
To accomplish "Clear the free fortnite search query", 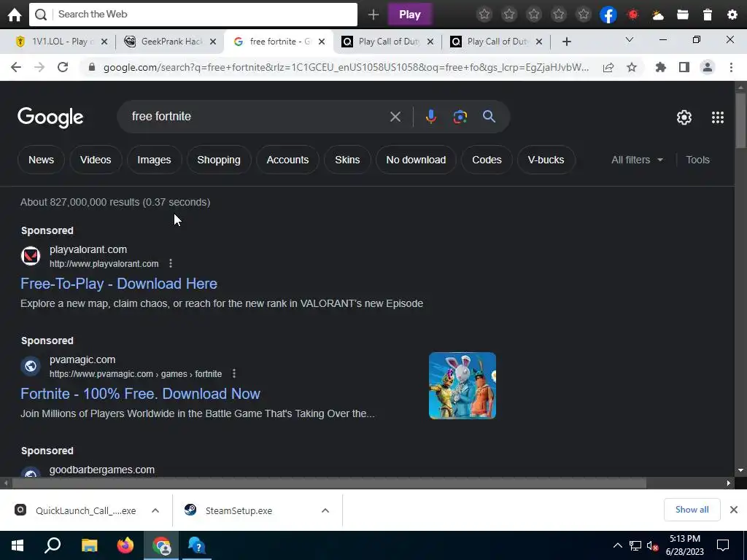I will tap(395, 117).
